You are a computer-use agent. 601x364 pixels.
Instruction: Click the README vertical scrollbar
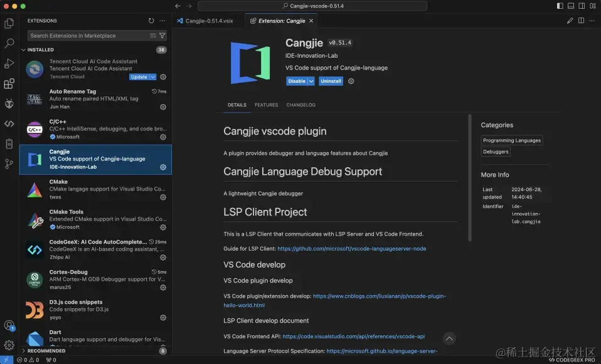pos(470,178)
